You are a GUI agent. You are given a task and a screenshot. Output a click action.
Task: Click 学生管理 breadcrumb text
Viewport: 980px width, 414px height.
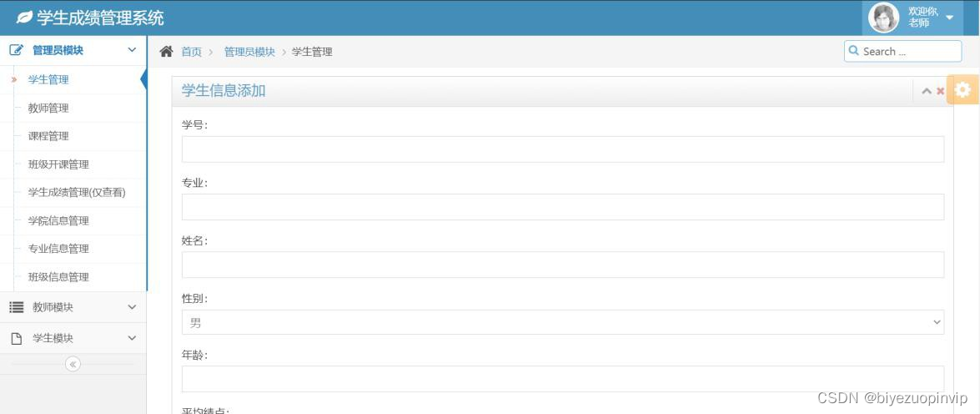(312, 52)
